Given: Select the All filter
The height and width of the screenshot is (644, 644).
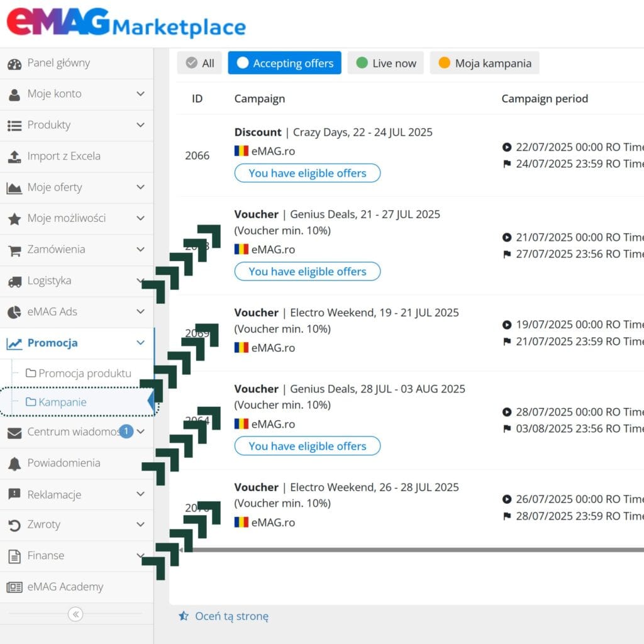Looking at the screenshot, I should point(199,63).
